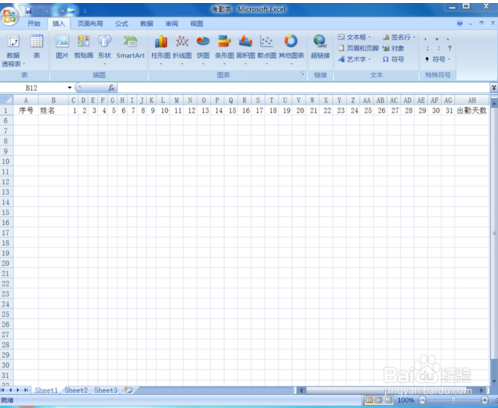This screenshot has width=498, height=408.
Task: Open the special symbols (符号) dropdown
Action: [x=438, y=59]
